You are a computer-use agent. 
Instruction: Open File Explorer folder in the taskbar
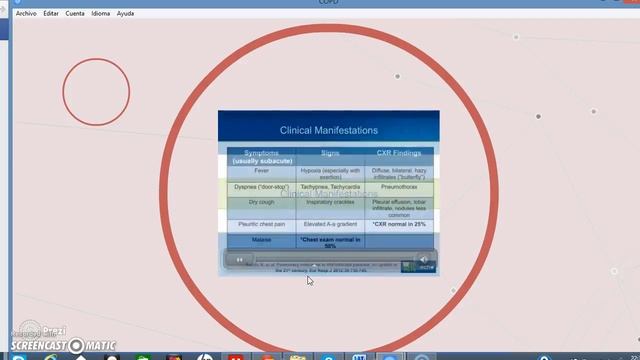coord(297,357)
